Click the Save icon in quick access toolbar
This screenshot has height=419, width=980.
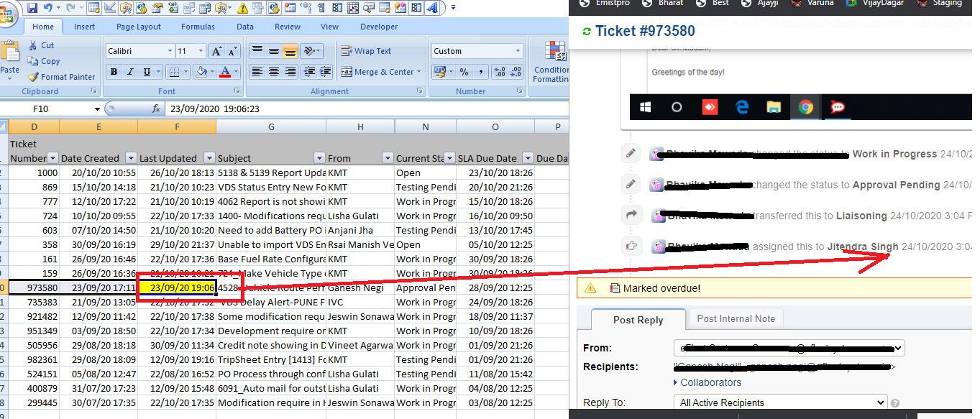tap(31, 8)
